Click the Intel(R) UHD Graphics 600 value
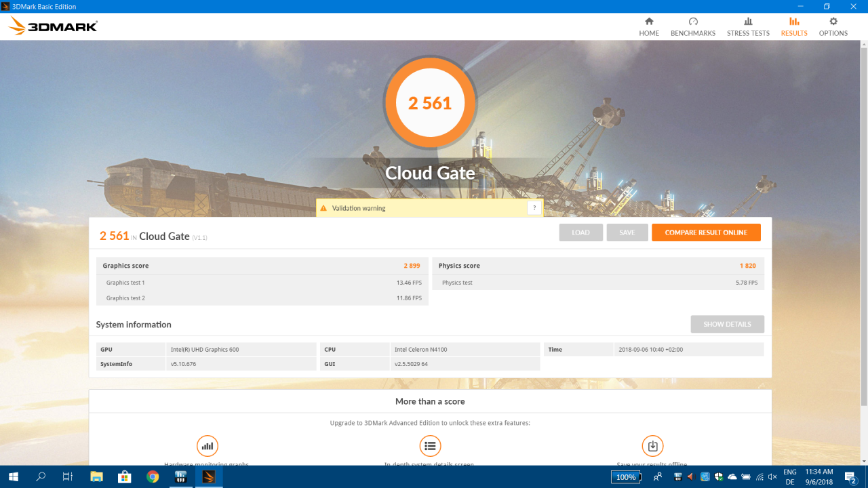The height and width of the screenshot is (488, 868). (x=205, y=350)
